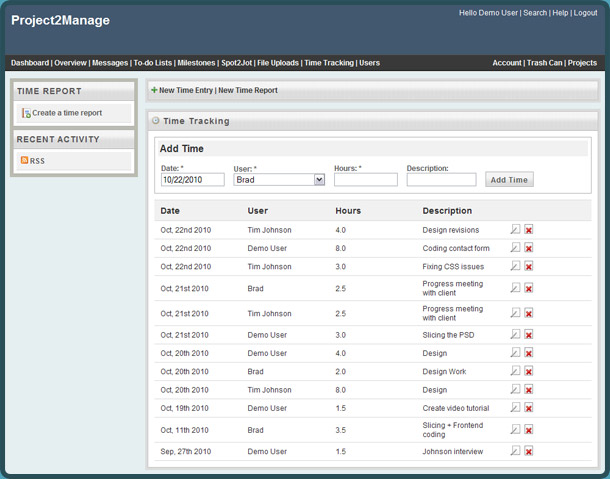Image resolution: width=610 pixels, height=479 pixels.
Task: Edit the Johnson interview entry
Action: tap(515, 451)
